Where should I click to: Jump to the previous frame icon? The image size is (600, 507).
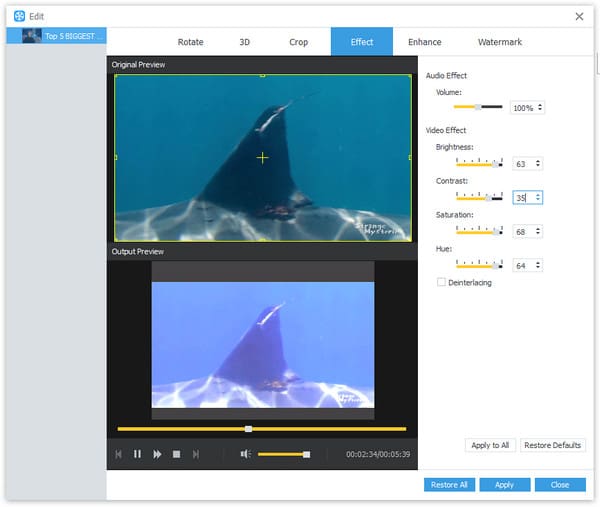click(x=118, y=454)
